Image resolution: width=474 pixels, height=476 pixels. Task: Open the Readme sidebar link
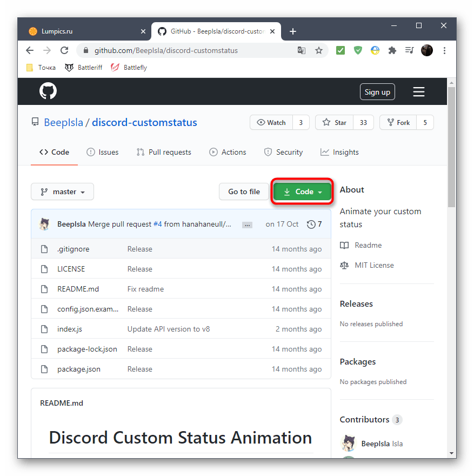pyautogui.click(x=361, y=245)
